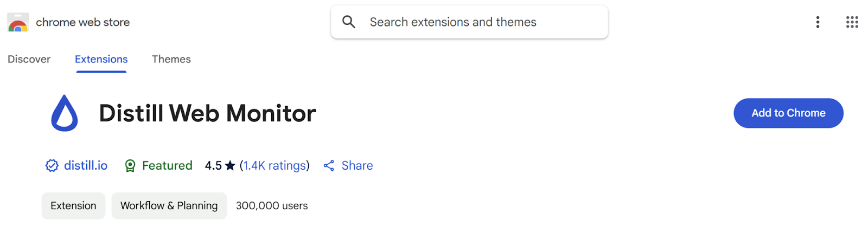
Task: Visit the distill.io publisher link
Action: pos(86,166)
